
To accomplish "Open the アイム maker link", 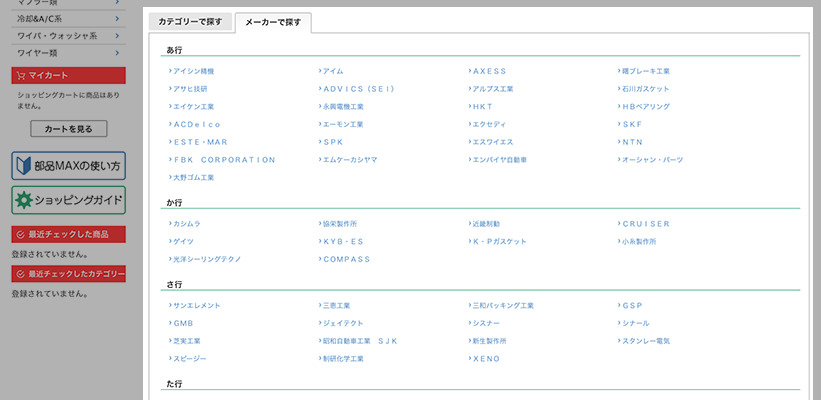I will click(331, 71).
